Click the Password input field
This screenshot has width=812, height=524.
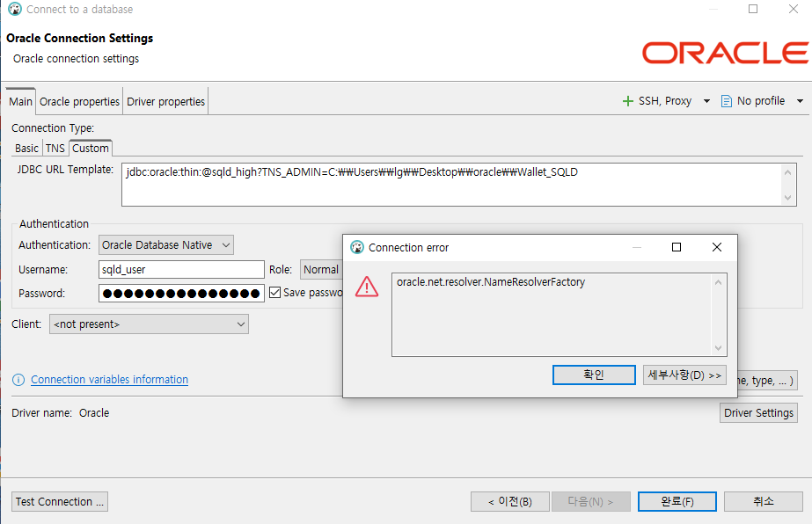tap(181, 293)
